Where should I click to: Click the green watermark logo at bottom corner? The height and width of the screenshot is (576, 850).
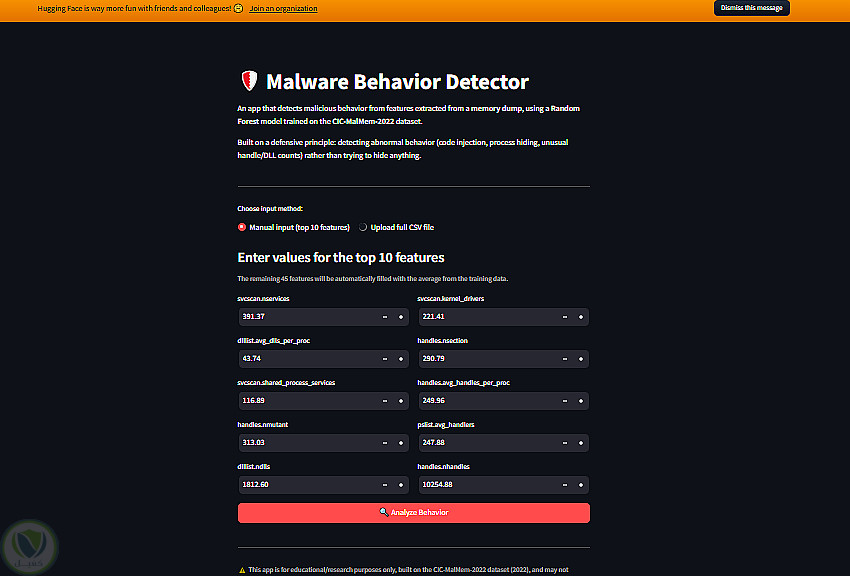(29, 546)
